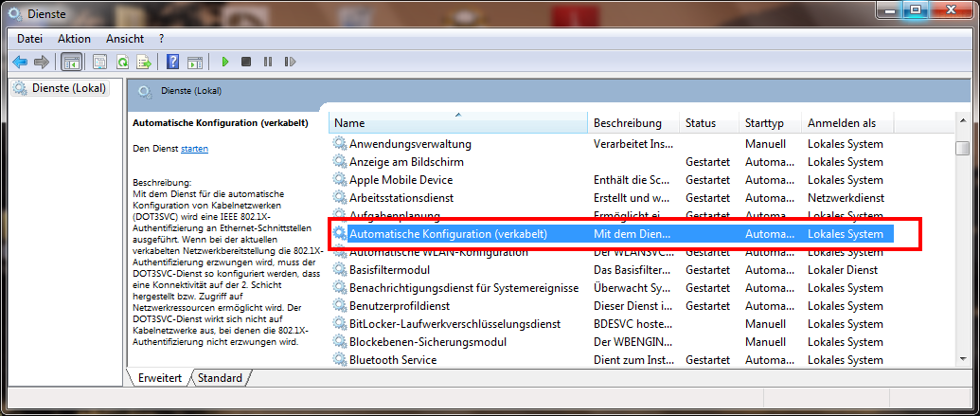Start the service with the green play icon
Screen dimensions: 980x416
(x=225, y=62)
